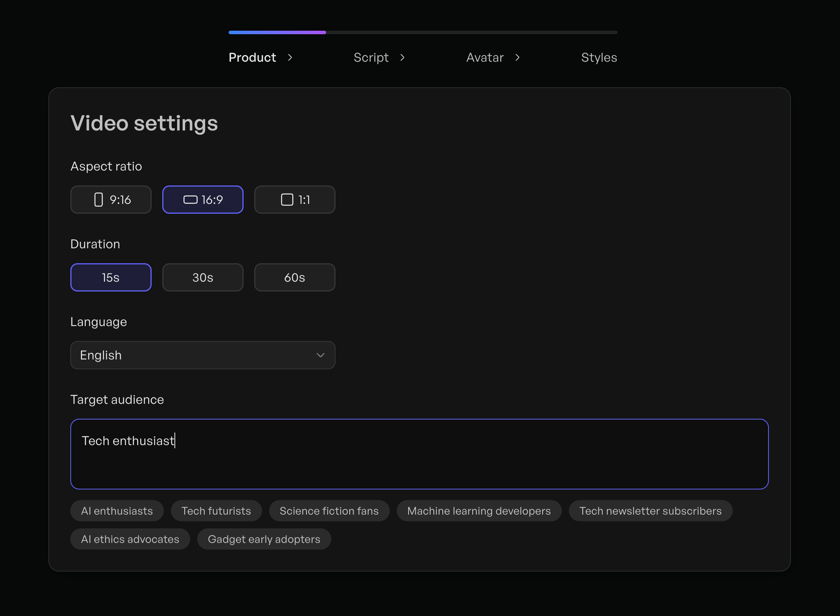Switch to the Script step
Image resolution: width=840 pixels, height=616 pixels.
[371, 58]
